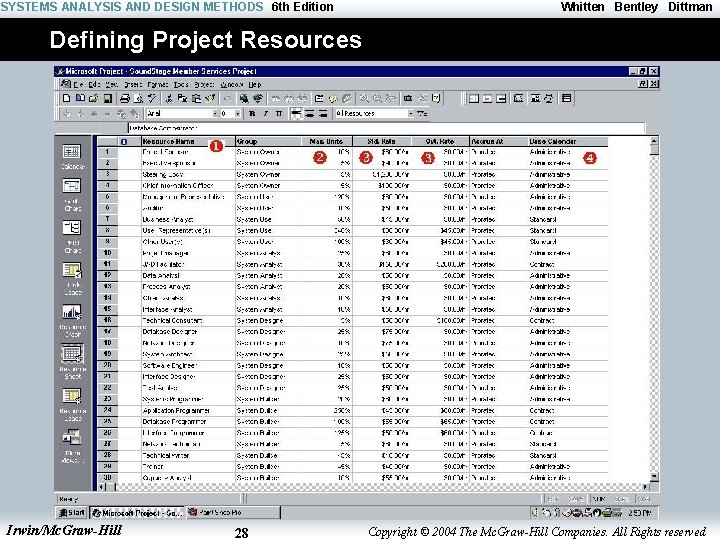The image size is (720, 540).
Task: Click the Zoom In magnifier icon
Action: [x=364, y=98]
